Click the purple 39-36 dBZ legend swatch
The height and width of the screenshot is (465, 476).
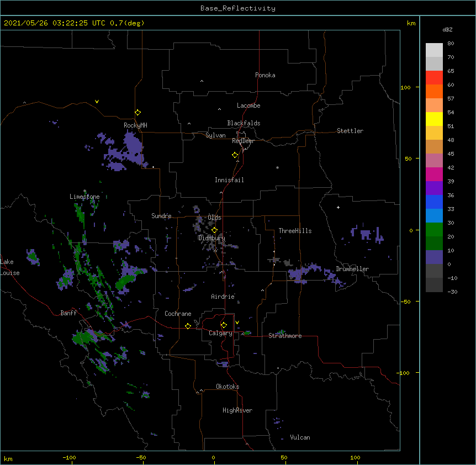[434, 188]
